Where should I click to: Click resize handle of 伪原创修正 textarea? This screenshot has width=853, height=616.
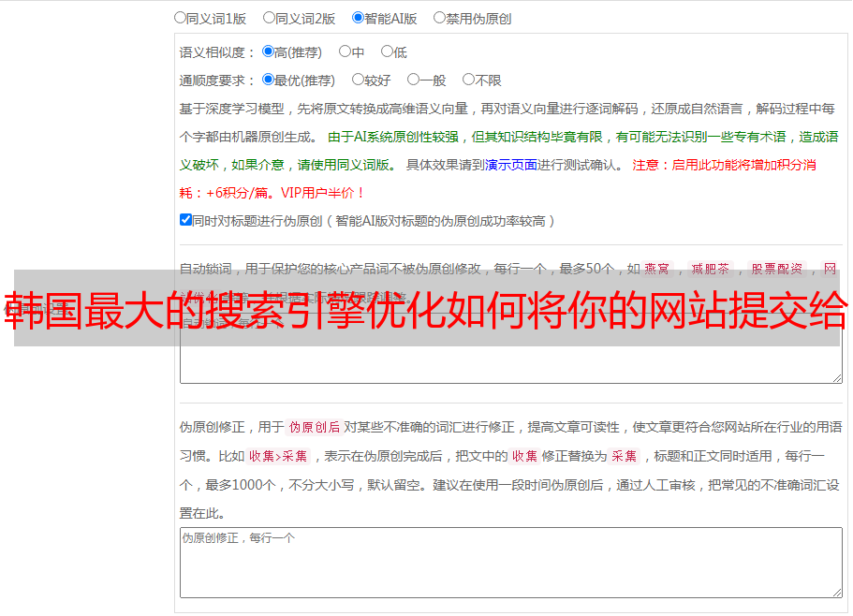click(837, 593)
